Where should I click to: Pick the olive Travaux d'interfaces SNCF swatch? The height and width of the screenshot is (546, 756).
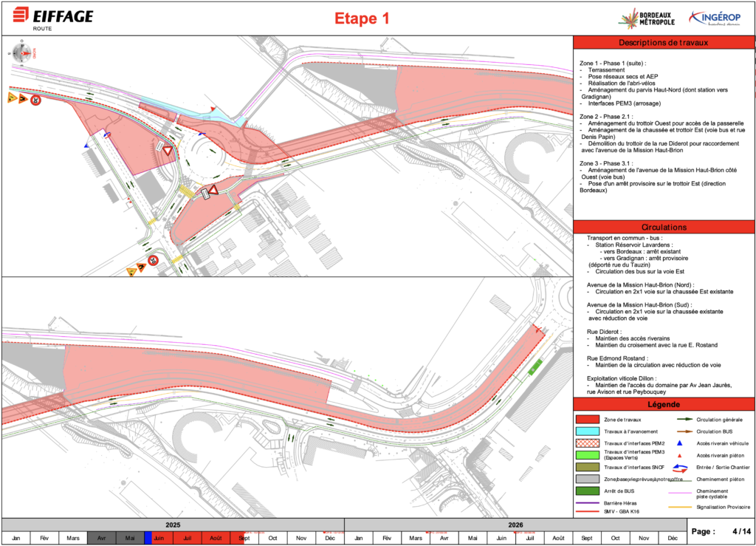[x=587, y=467]
